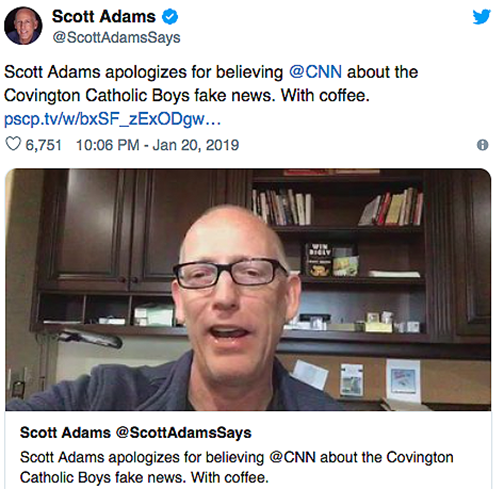The image size is (504, 489).
Task: Open the tweet info circle icon
Action: (482, 145)
